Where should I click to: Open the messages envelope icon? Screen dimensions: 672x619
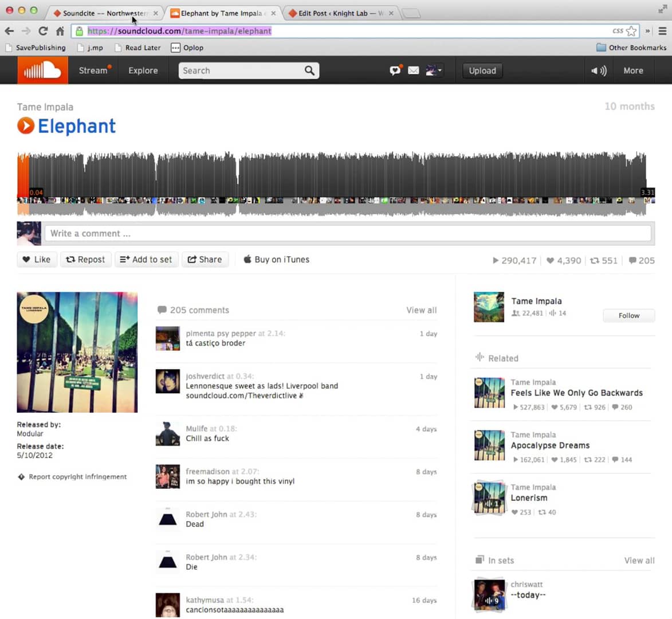pyautogui.click(x=413, y=70)
